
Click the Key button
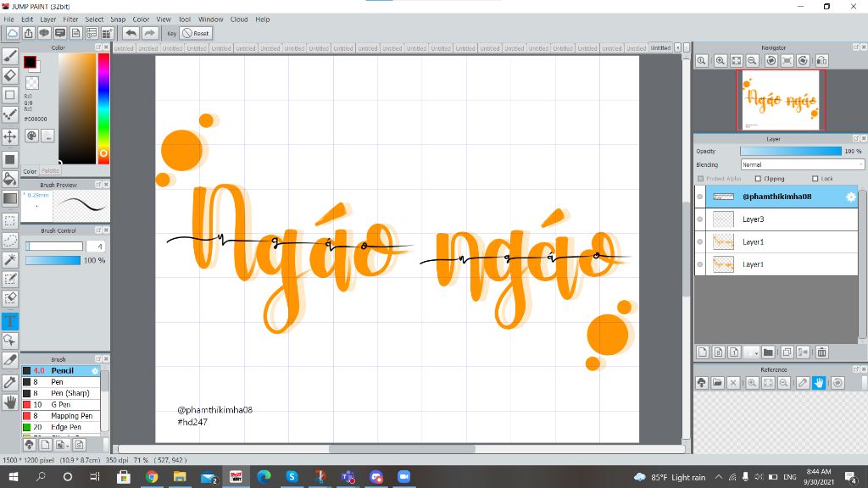pyautogui.click(x=171, y=33)
